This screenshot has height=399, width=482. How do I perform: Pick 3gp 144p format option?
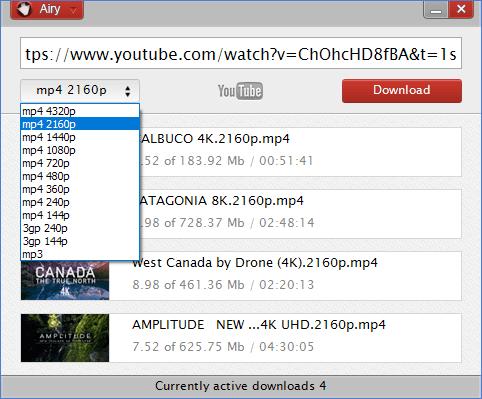[80, 241]
